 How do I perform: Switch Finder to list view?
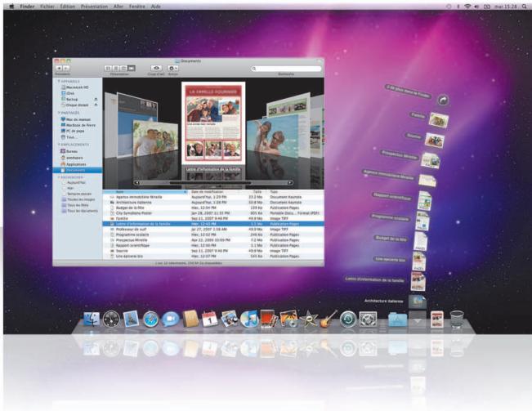116,68
